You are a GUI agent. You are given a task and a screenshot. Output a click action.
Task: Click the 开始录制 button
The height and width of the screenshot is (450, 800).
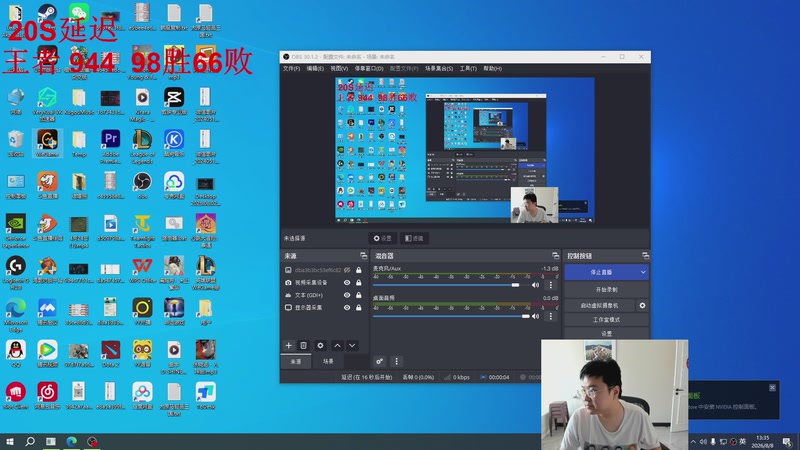(x=606, y=289)
